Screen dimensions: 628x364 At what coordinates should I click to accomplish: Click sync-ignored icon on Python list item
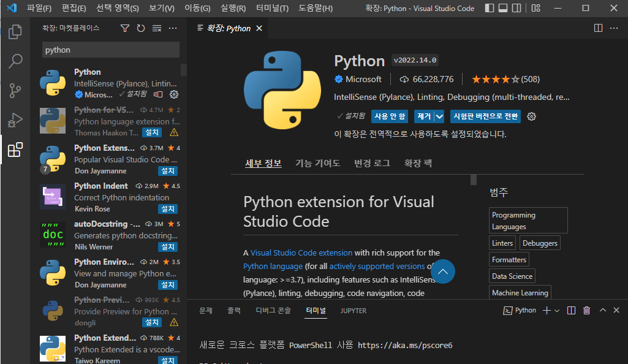pyautogui.click(x=158, y=94)
